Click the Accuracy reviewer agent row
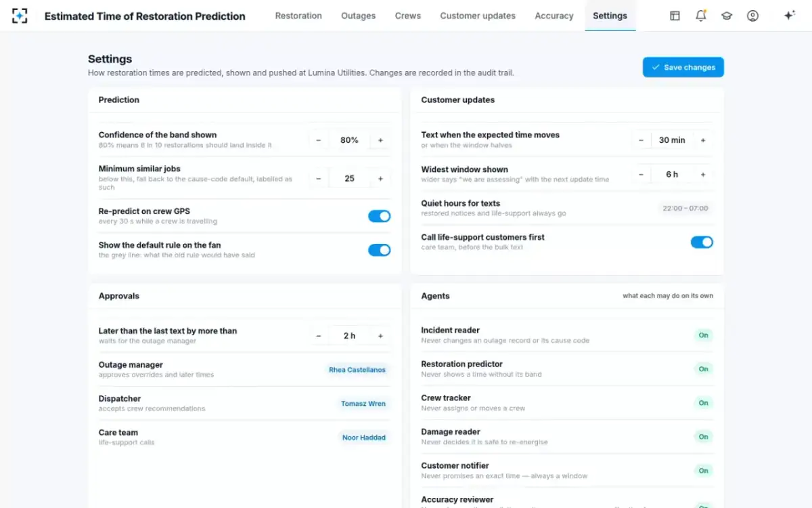Screen dimensions: 812x508 tap(567, 501)
